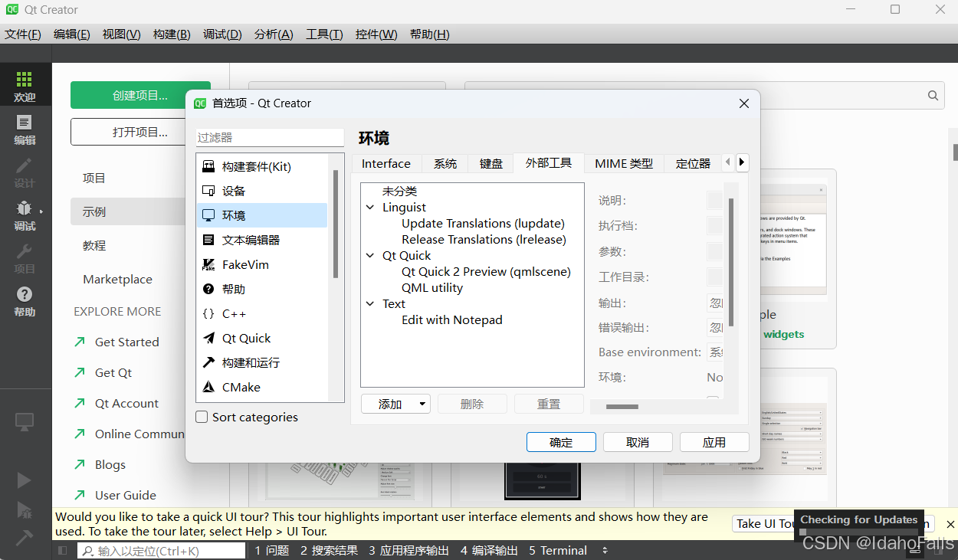Screen dimensions: 958x560
Task: Click the 确定 button
Action: point(561,442)
